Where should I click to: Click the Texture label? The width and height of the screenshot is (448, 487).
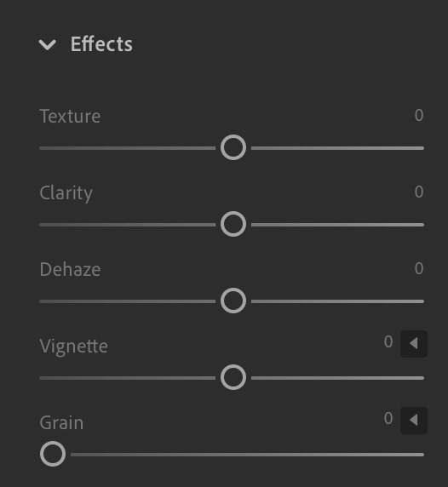70,116
